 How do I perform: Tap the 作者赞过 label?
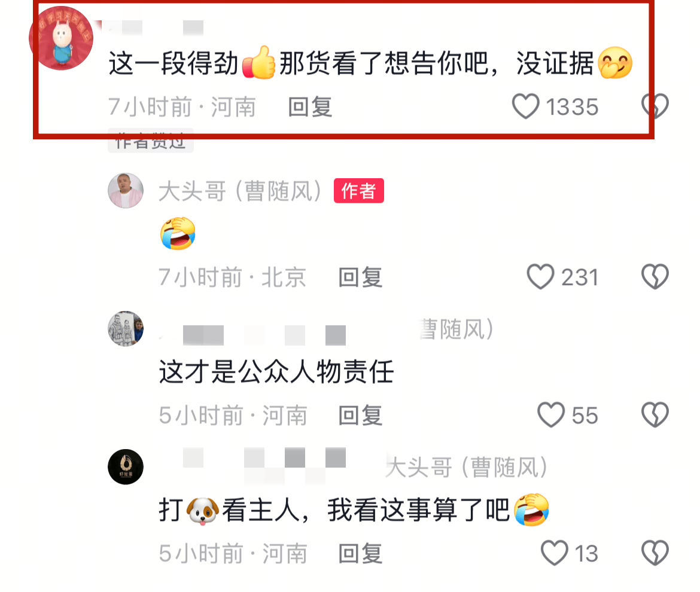click(150, 141)
